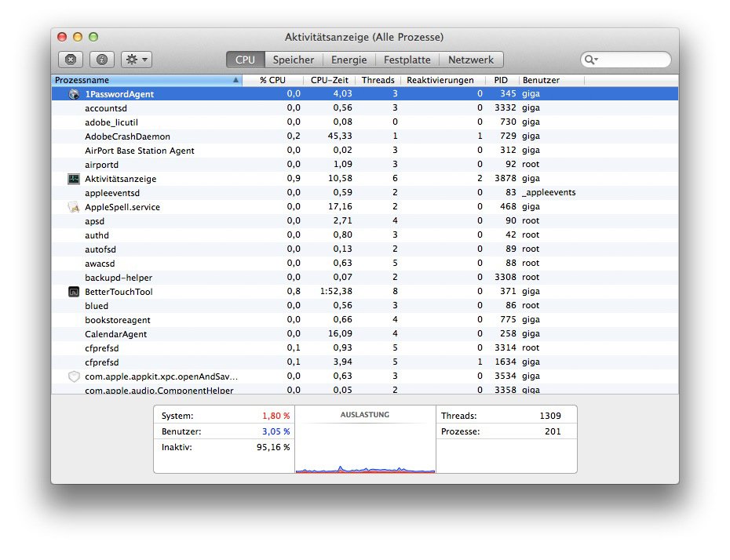Select the Netzwerk tab
Image resolution: width=730 pixels, height=560 pixels.
click(x=471, y=60)
